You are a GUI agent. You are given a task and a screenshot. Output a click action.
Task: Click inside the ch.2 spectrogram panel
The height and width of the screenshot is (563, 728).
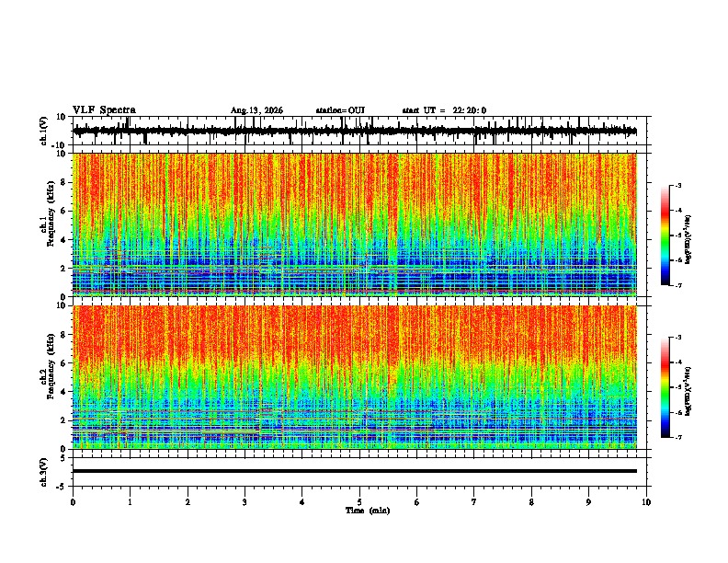(x=355, y=377)
